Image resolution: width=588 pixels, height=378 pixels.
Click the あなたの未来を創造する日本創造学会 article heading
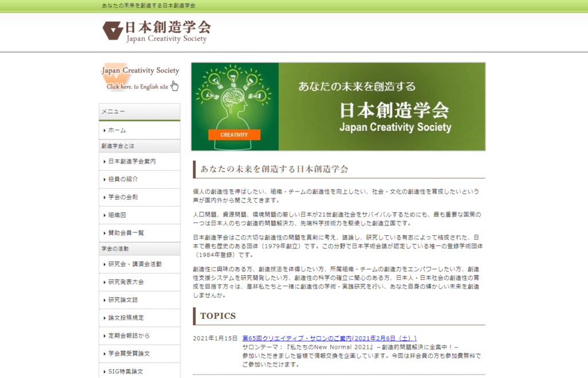[274, 169]
